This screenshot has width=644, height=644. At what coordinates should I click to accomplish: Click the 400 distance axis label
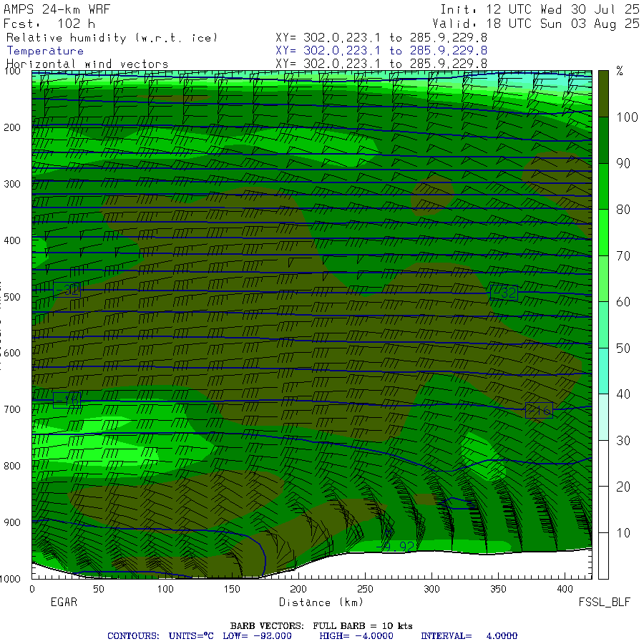[x=565, y=589]
